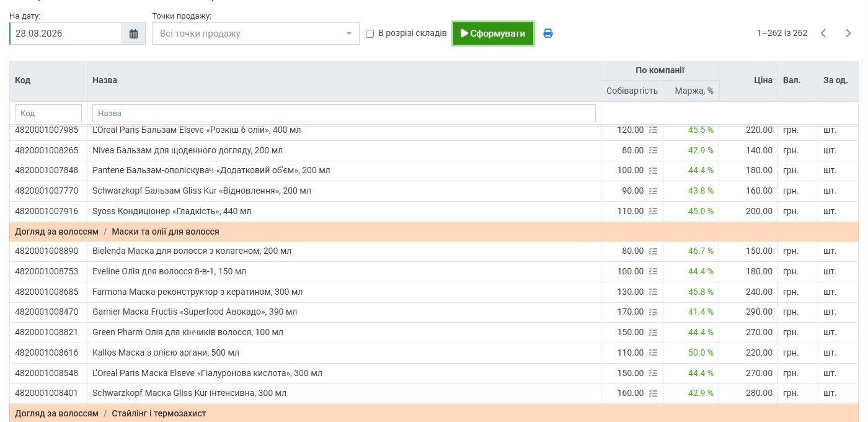Click code 4820001008890

pyautogui.click(x=46, y=251)
